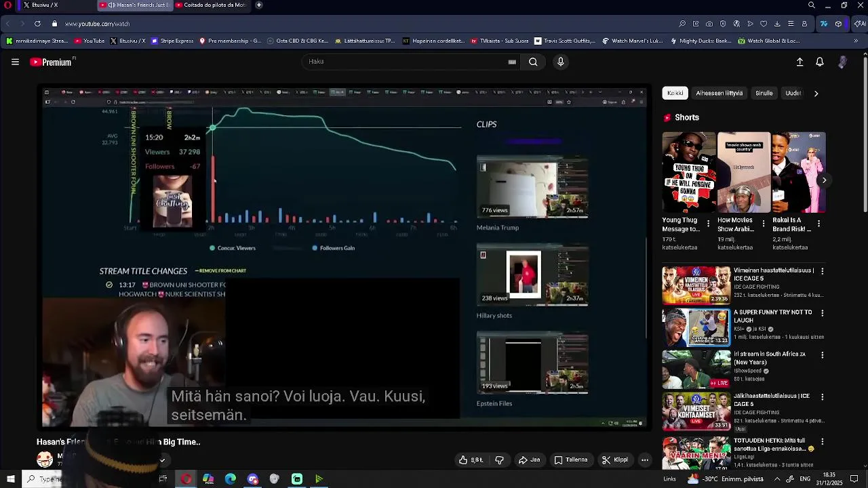Screen dimensions: 868x488
Task: Open options for Young Thug short
Action: point(709,224)
